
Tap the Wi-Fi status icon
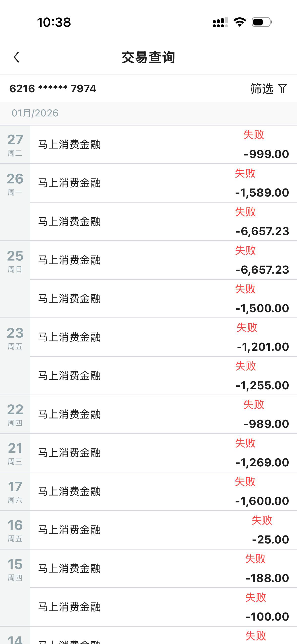coord(240,22)
